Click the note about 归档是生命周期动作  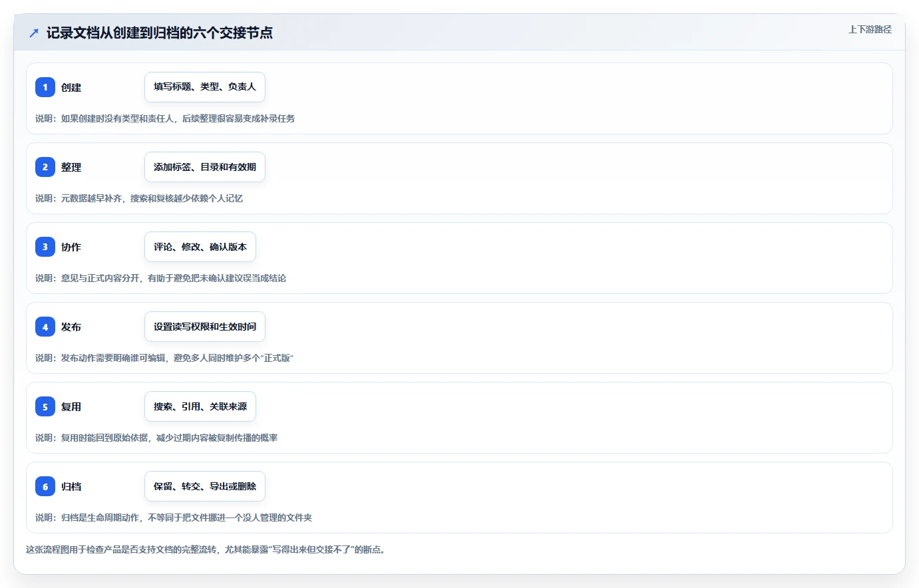pyautogui.click(x=174, y=517)
